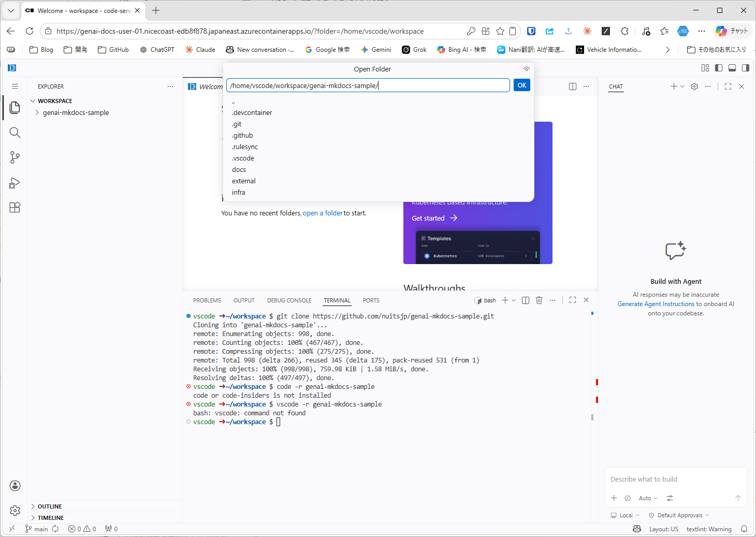The width and height of the screenshot is (756, 537).
Task: Click the Manage gear icon in activity bar
Action: coord(15,511)
